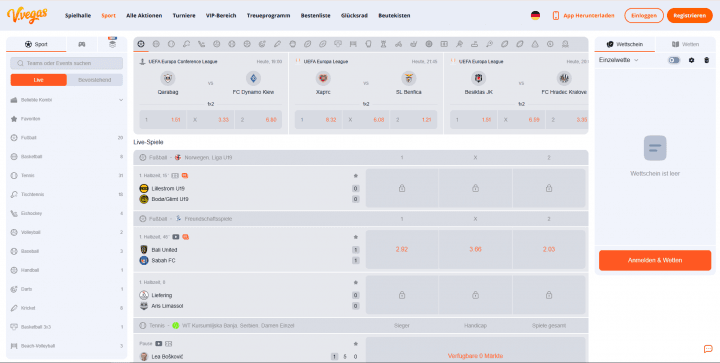Select Tischtennis in sidebar list
Screen dimensions: 720x363
(67, 195)
